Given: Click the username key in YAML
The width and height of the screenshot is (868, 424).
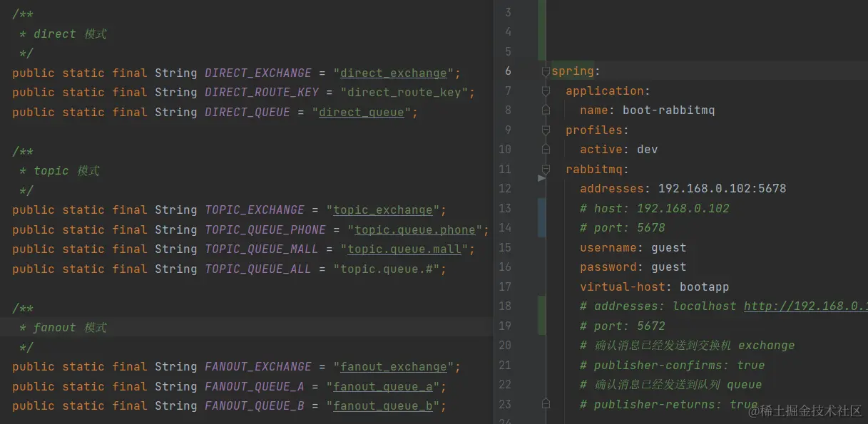Looking at the screenshot, I should (608, 248).
